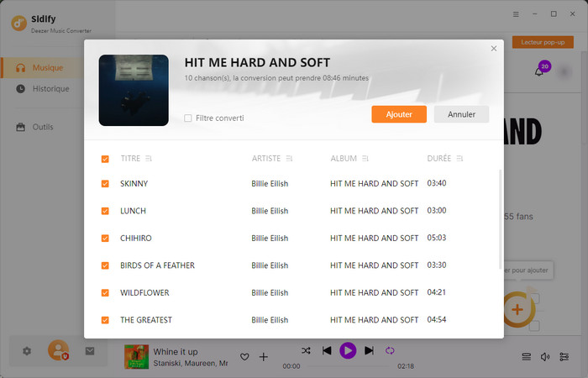Uncheck the SKINNY song checkbox
The image size is (588, 378).
click(105, 184)
